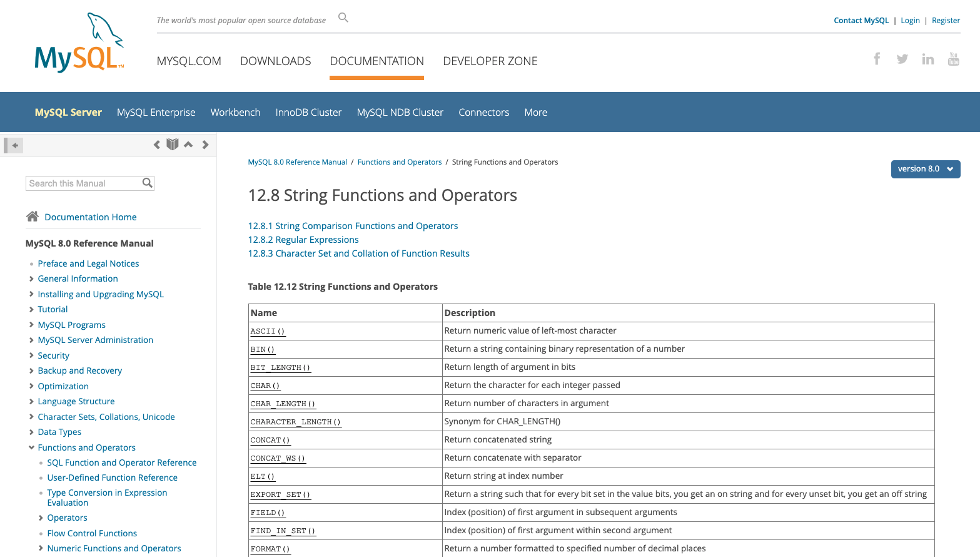Submit manual search with magnifier icon
The image size is (980, 557).
[x=147, y=183]
